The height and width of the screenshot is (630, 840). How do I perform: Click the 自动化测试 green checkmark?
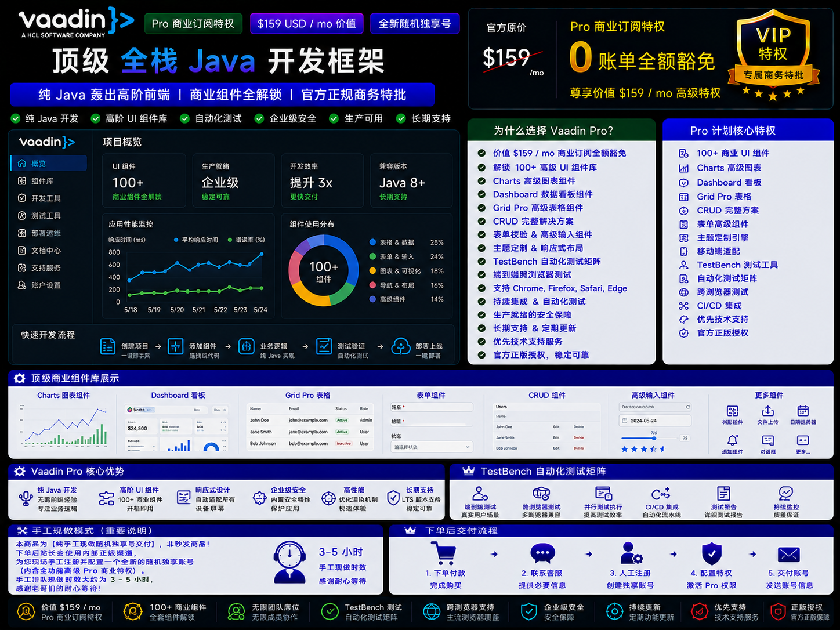coord(184,118)
